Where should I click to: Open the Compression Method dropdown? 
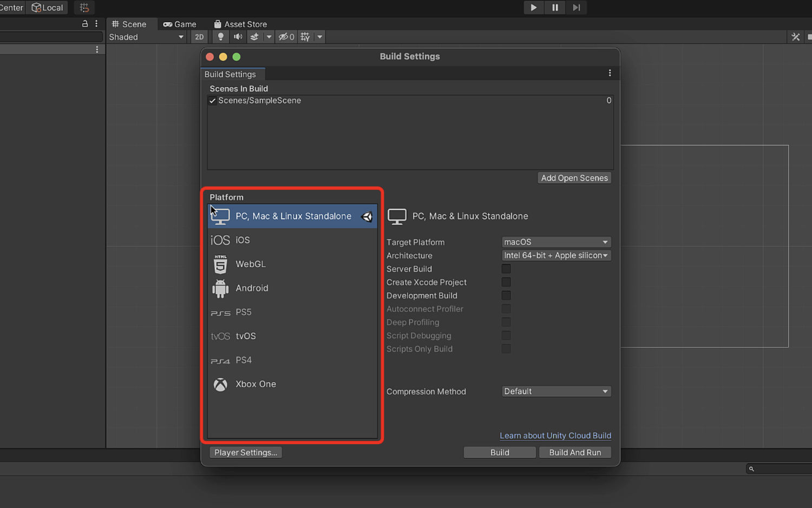click(x=556, y=391)
